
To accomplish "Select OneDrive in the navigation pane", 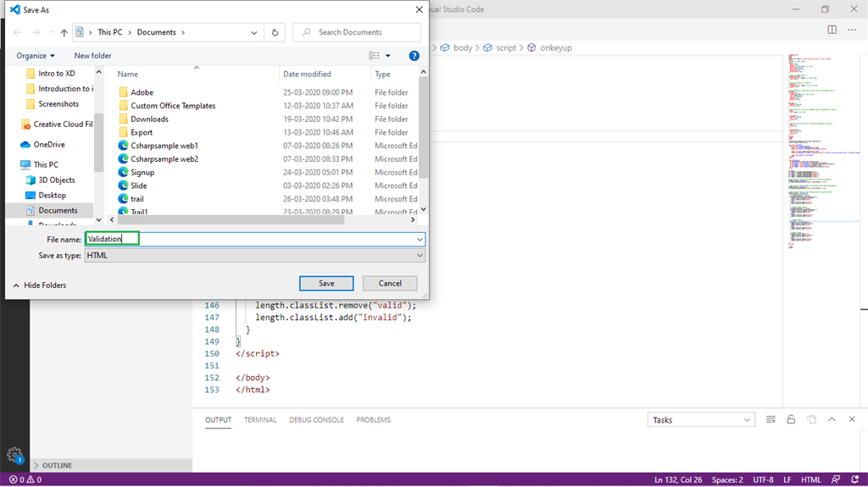I will pos(48,145).
